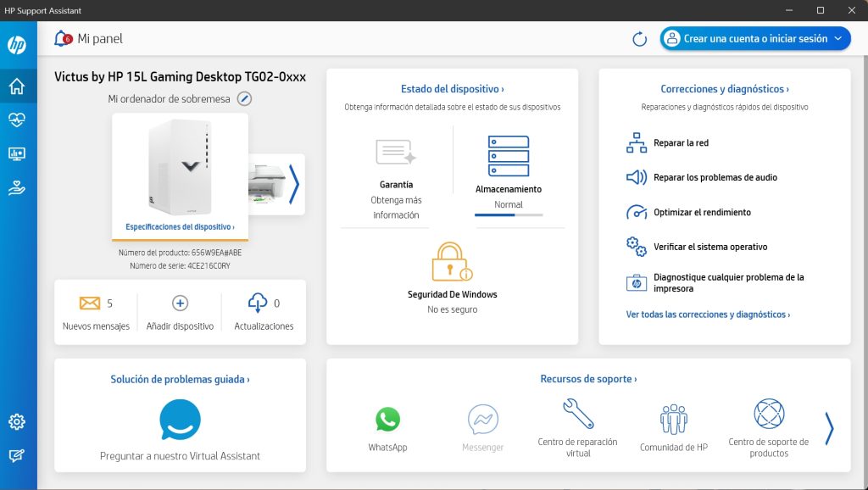868x490 pixels.
Task: Open Centro de reparación virtual wrench icon
Action: point(578,414)
